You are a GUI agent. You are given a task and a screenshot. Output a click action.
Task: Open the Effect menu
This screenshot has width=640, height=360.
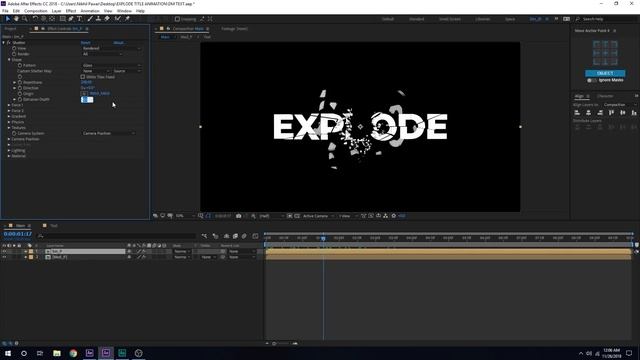71,11
